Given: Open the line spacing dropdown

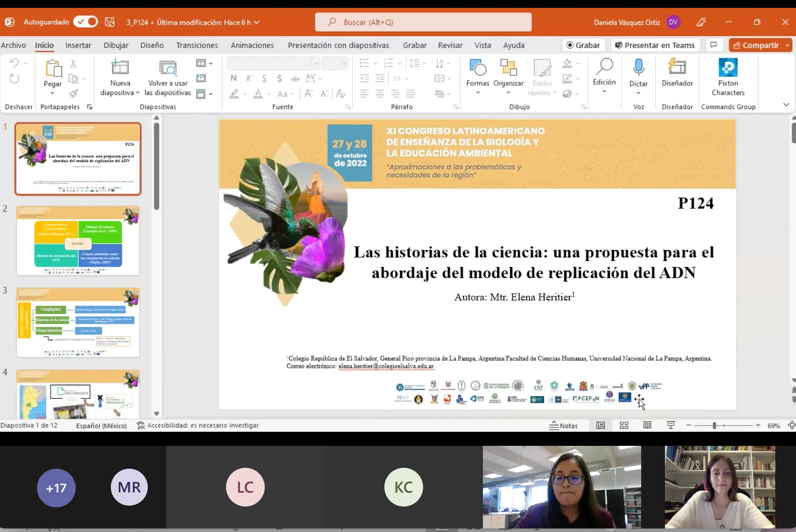Looking at the screenshot, I should click(417, 64).
